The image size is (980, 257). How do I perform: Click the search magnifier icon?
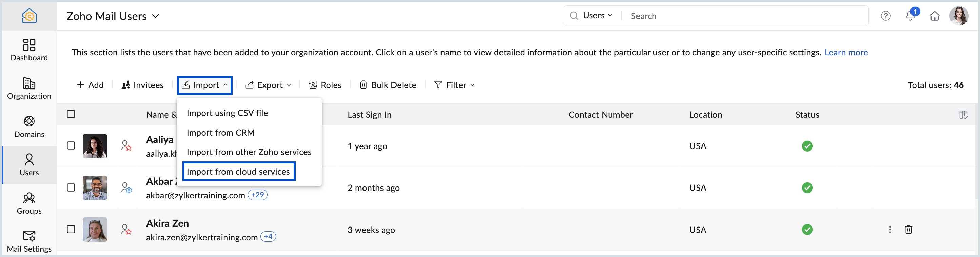click(x=574, y=16)
